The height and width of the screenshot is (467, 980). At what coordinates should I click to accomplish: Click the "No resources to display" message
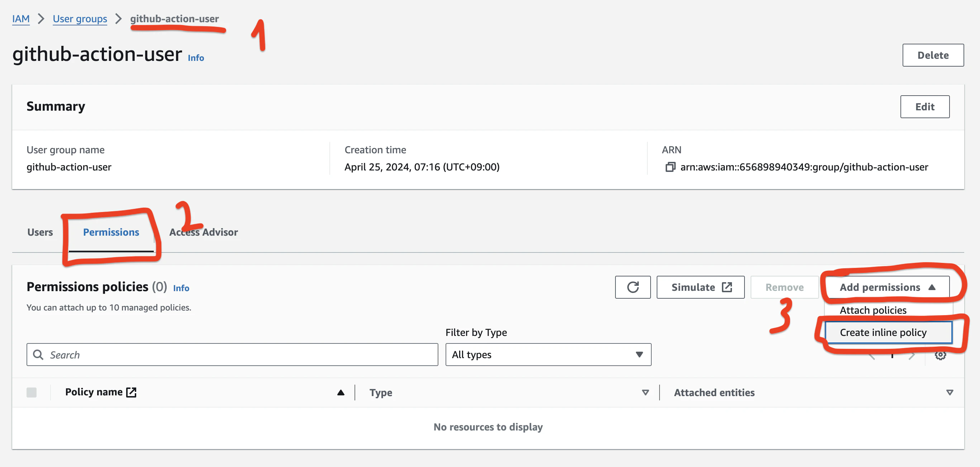pos(488,427)
